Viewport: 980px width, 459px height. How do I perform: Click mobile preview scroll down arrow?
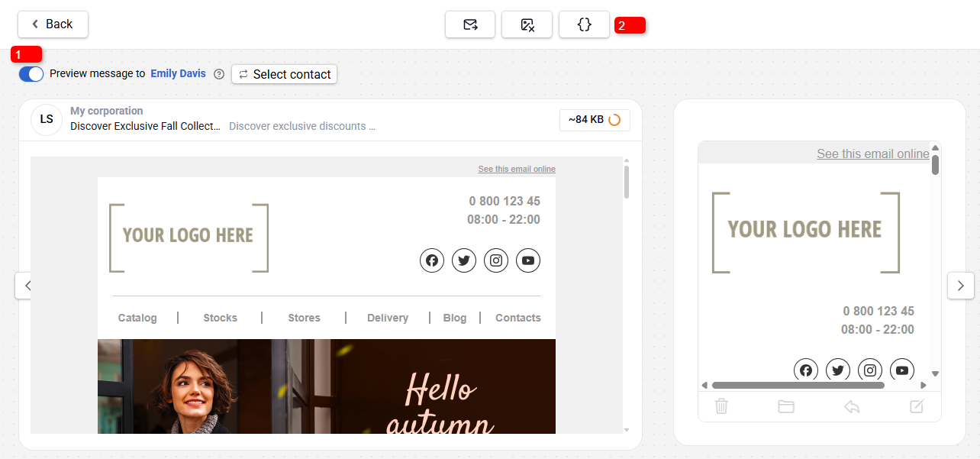(935, 374)
